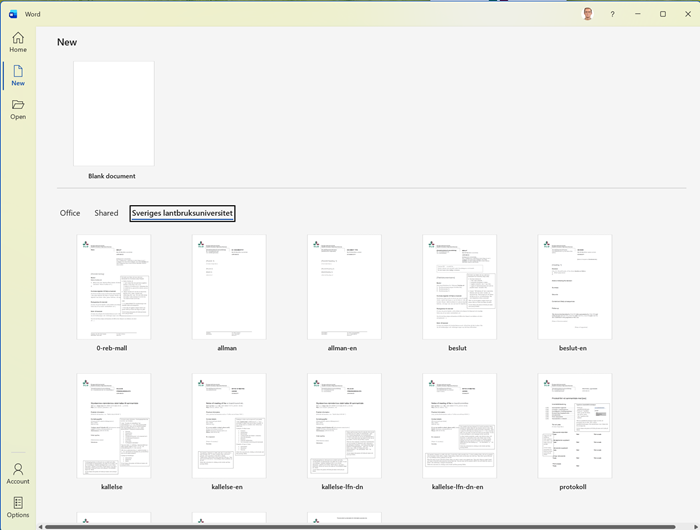Select the Sveriges lantbruksuniversitet tab

coord(182,213)
